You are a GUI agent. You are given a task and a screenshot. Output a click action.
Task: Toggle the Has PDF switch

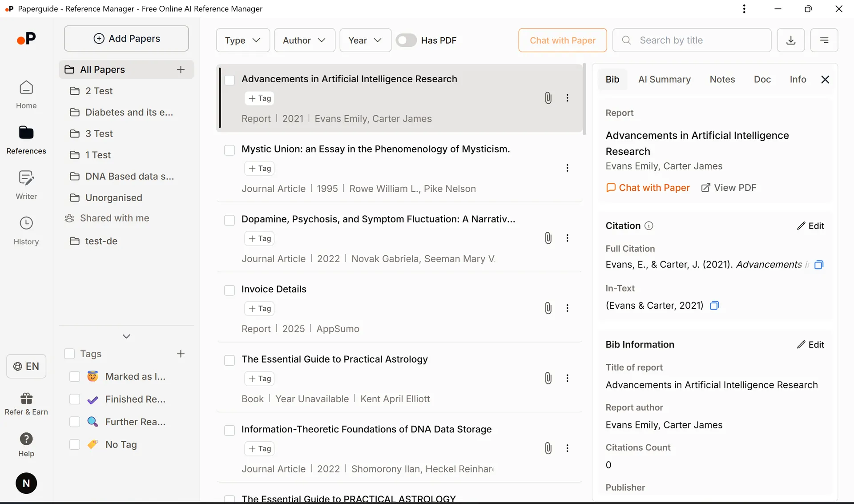tap(406, 40)
